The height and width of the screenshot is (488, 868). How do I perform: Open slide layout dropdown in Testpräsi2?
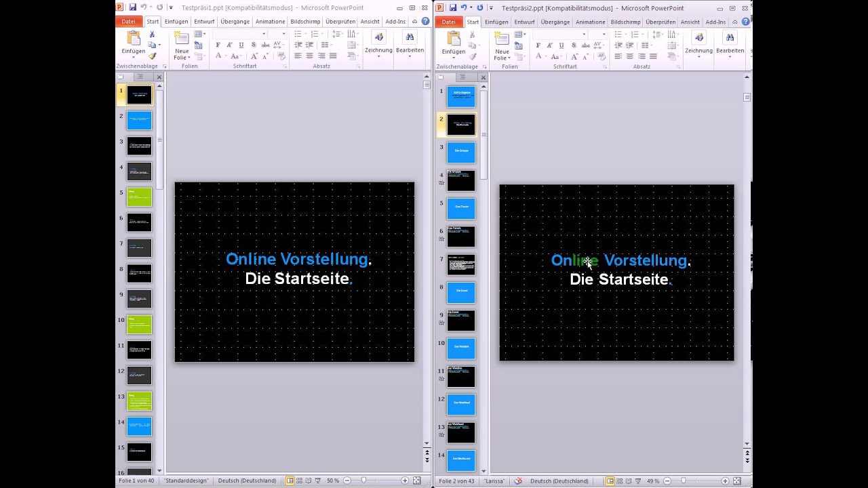pyautogui.click(x=521, y=35)
